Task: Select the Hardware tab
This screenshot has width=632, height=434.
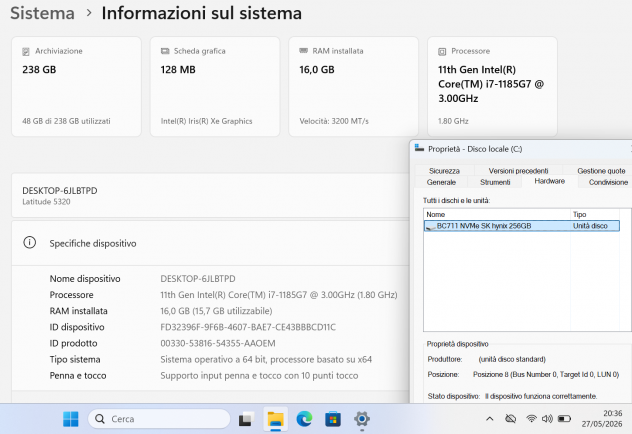Action: tap(549, 181)
